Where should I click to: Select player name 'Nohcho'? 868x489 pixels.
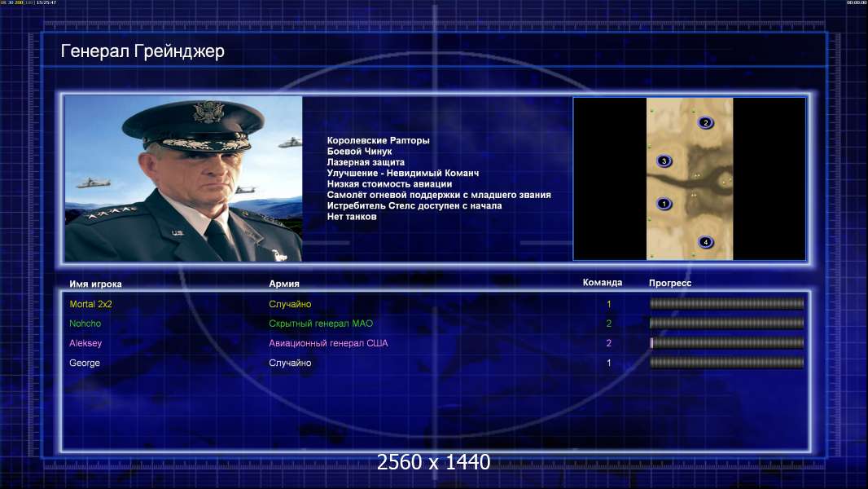85,324
